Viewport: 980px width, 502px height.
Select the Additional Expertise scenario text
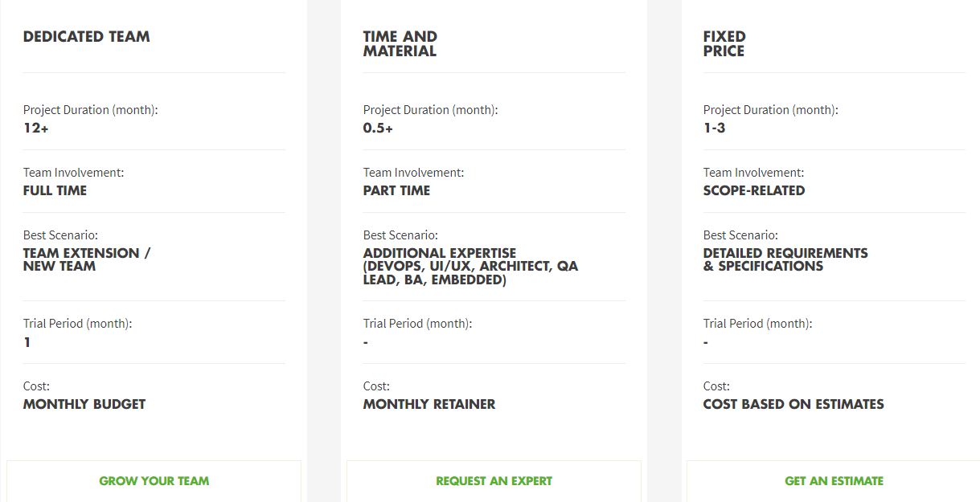470,267
